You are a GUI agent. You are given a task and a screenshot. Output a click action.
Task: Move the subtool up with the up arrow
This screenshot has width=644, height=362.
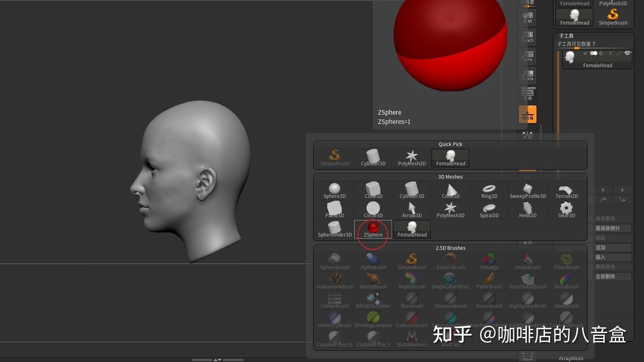click(x=603, y=190)
